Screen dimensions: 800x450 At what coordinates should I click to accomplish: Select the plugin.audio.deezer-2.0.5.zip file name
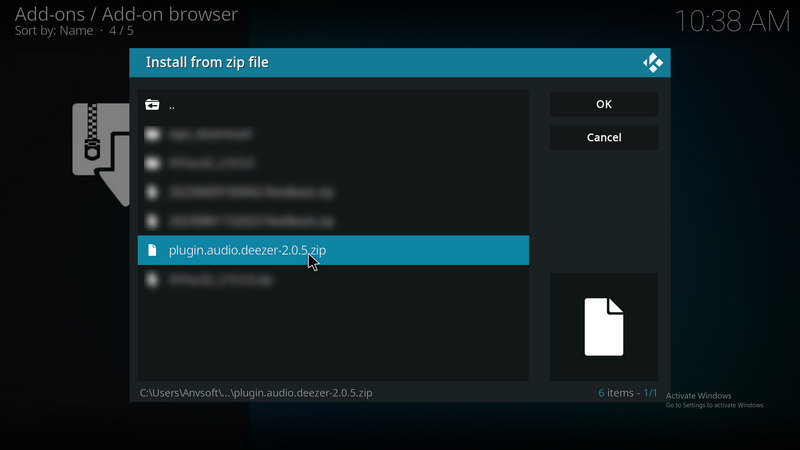246,250
